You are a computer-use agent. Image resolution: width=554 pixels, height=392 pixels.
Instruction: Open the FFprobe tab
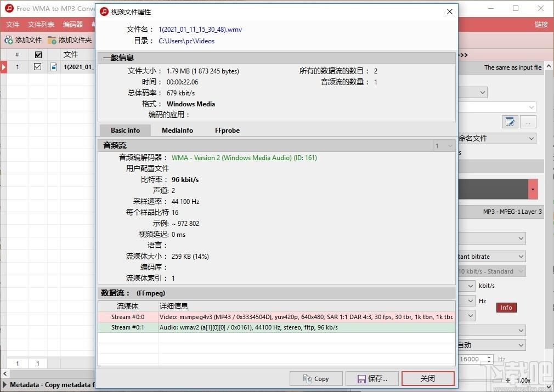[x=227, y=130]
